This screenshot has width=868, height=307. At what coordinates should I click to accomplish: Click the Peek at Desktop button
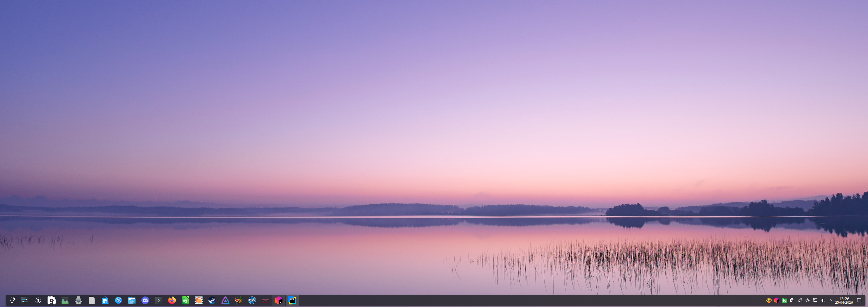click(859, 300)
